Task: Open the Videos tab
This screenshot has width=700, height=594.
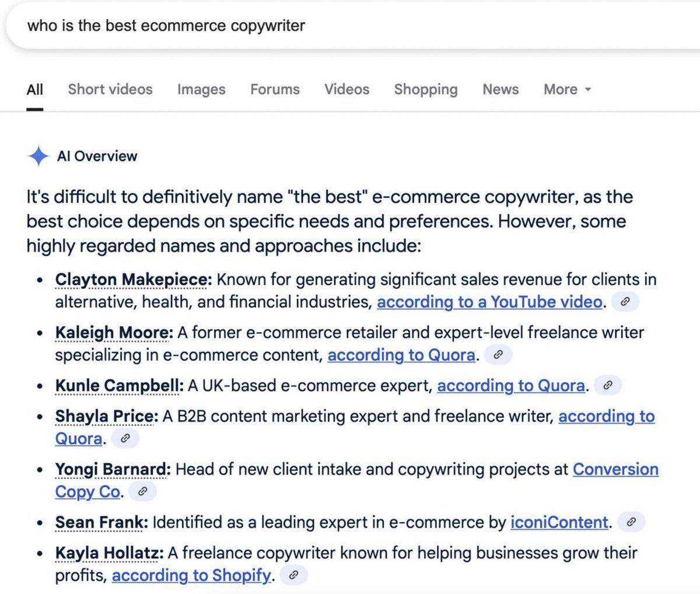Action: click(347, 89)
